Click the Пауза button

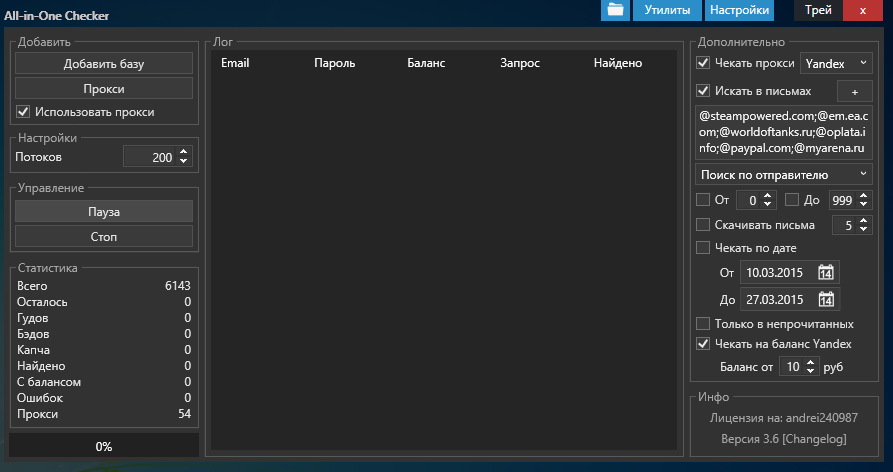104,212
